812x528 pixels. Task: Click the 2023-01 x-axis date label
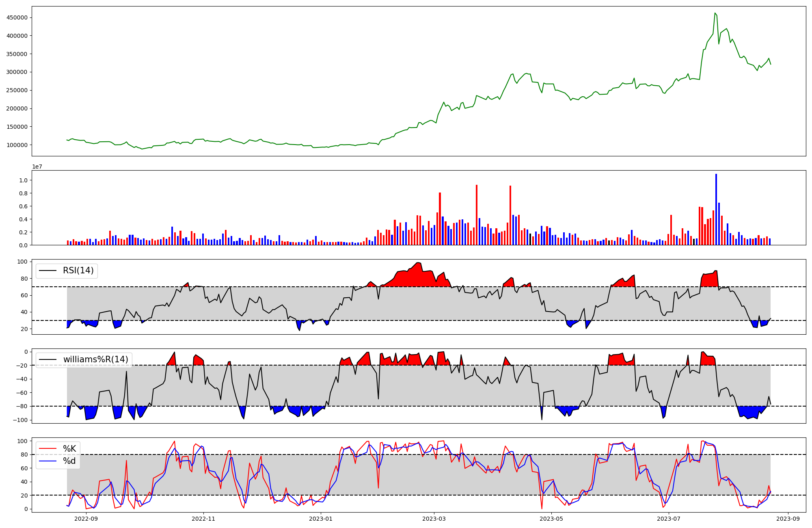click(321, 519)
